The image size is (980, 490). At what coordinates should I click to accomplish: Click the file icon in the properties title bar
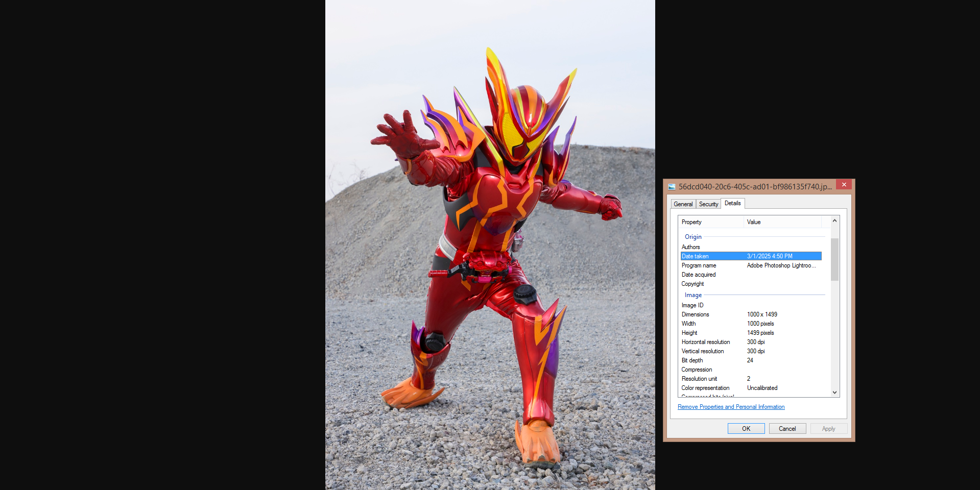point(672,187)
